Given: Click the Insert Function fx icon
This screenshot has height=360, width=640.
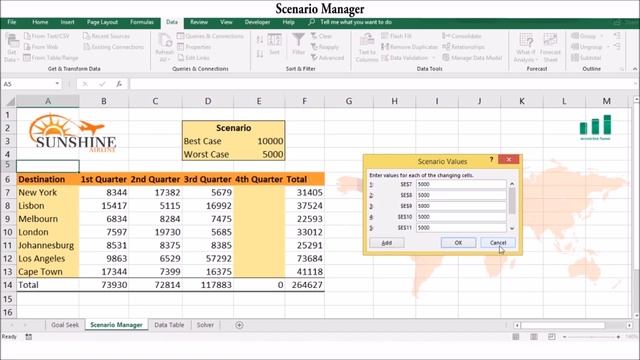Looking at the screenshot, I should 119,84.
